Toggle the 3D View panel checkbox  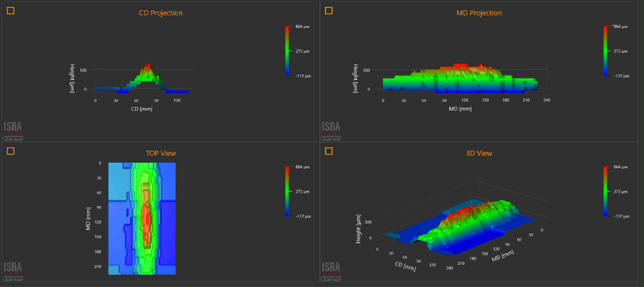pos(329,151)
